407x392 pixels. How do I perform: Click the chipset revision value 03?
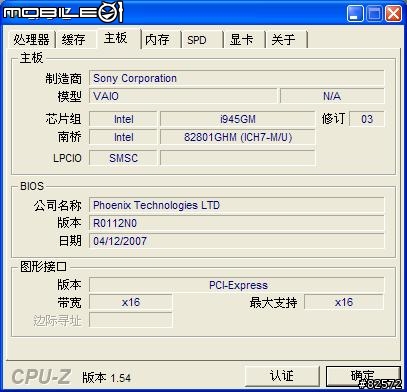pos(367,119)
